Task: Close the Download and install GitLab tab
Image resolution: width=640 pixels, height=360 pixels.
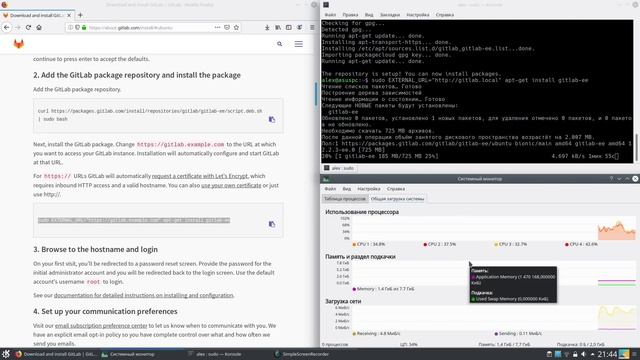Action: (x=69, y=15)
